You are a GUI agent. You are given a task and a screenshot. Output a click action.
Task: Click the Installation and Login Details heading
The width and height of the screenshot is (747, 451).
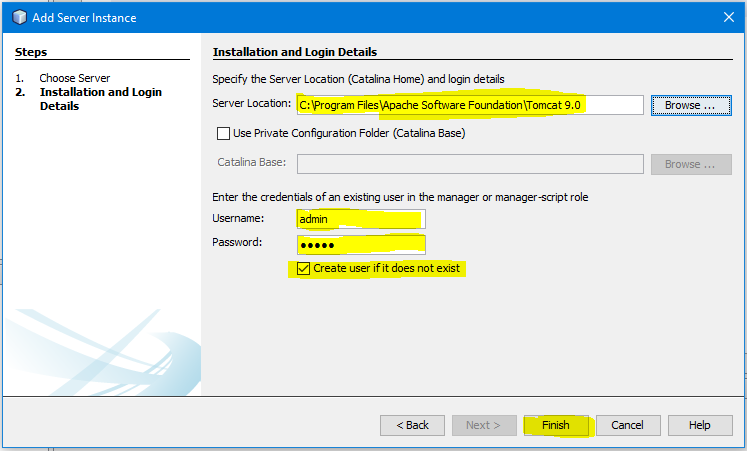(295, 52)
